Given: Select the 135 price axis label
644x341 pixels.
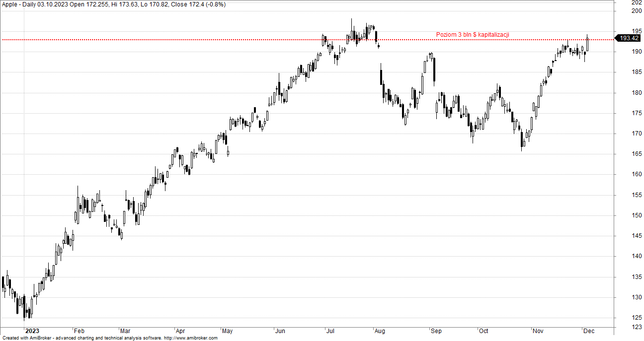Looking at the screenshot, I should coord(636,277).
